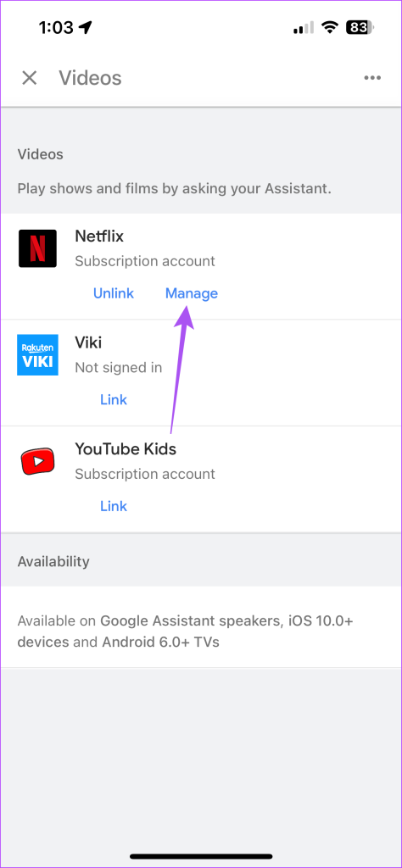
Task: Tap the Availability section header
Action: [x=53, y=561]
